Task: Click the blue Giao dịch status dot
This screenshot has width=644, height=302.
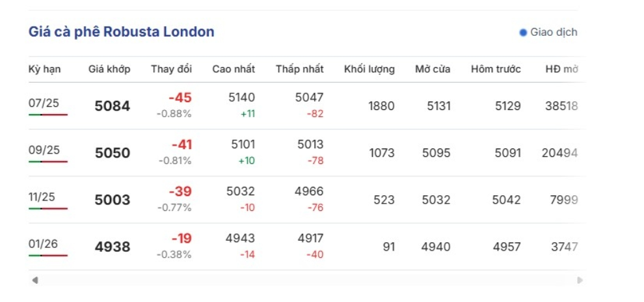Action: click(523, 33)
